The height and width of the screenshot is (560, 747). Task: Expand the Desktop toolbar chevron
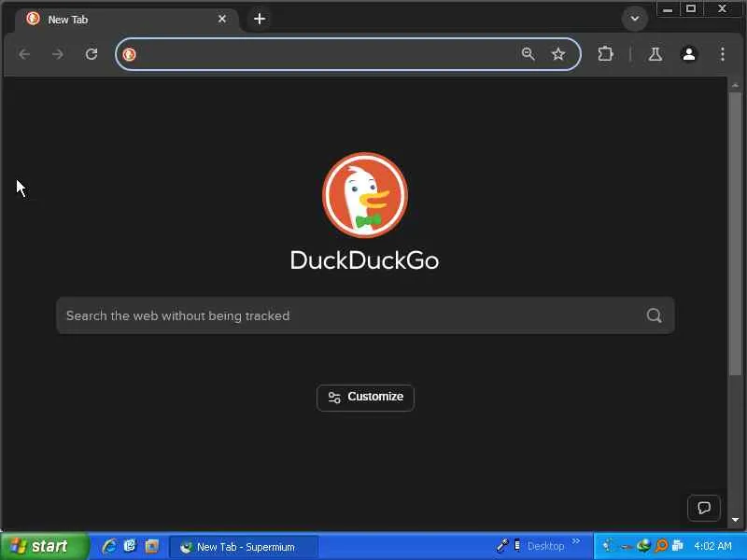pos(576,541)
